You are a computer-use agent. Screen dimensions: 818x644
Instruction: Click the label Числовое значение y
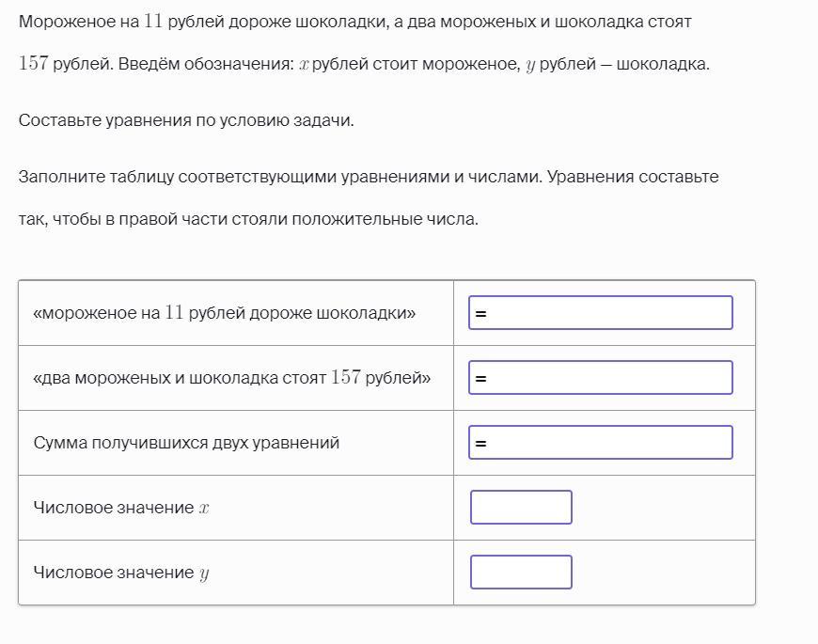coord(121,573)
